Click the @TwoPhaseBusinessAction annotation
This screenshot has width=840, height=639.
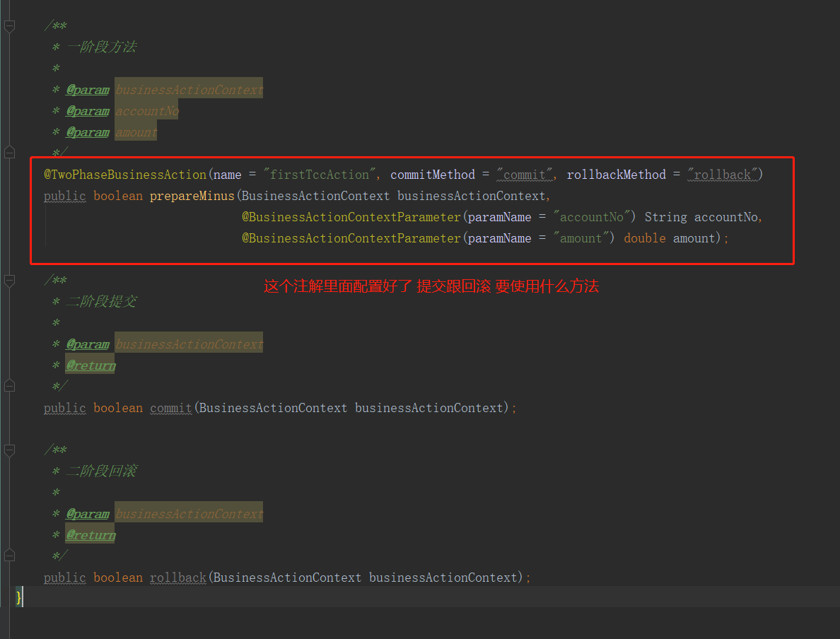(x=125, y=175)
